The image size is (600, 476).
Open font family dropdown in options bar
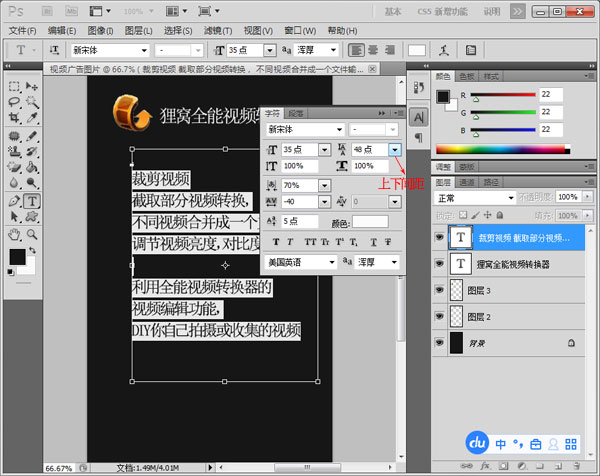click(x=144, y=50)
